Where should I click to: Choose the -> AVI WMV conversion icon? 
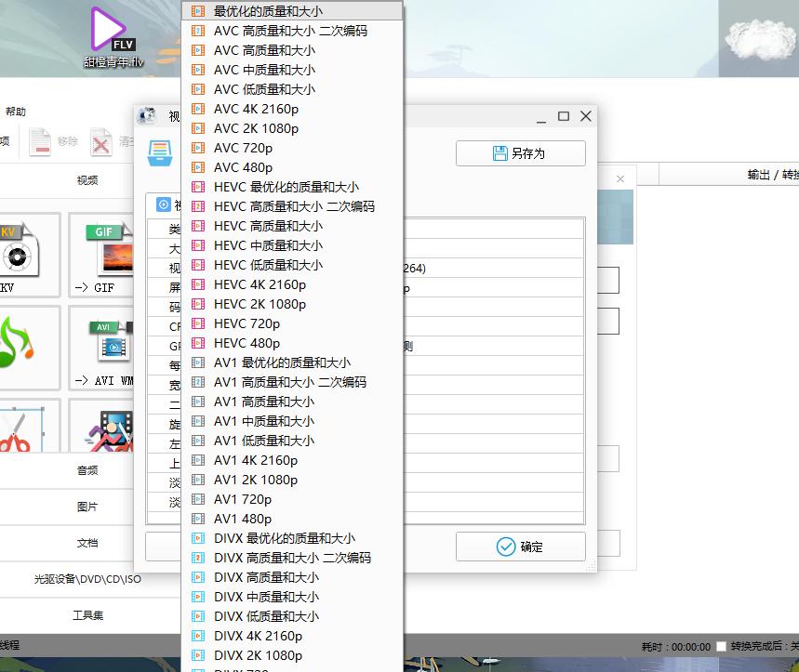coord(100,349)
